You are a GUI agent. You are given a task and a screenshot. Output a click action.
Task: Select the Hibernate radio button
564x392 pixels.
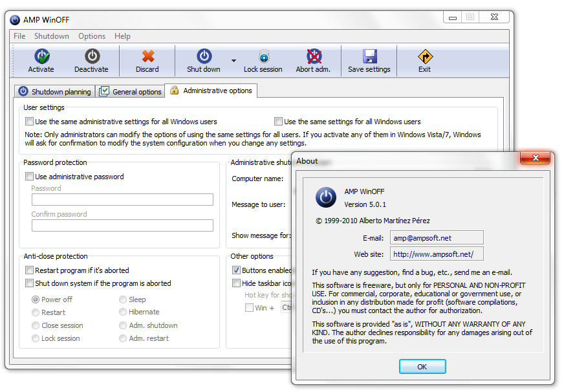tap(123, 312)
